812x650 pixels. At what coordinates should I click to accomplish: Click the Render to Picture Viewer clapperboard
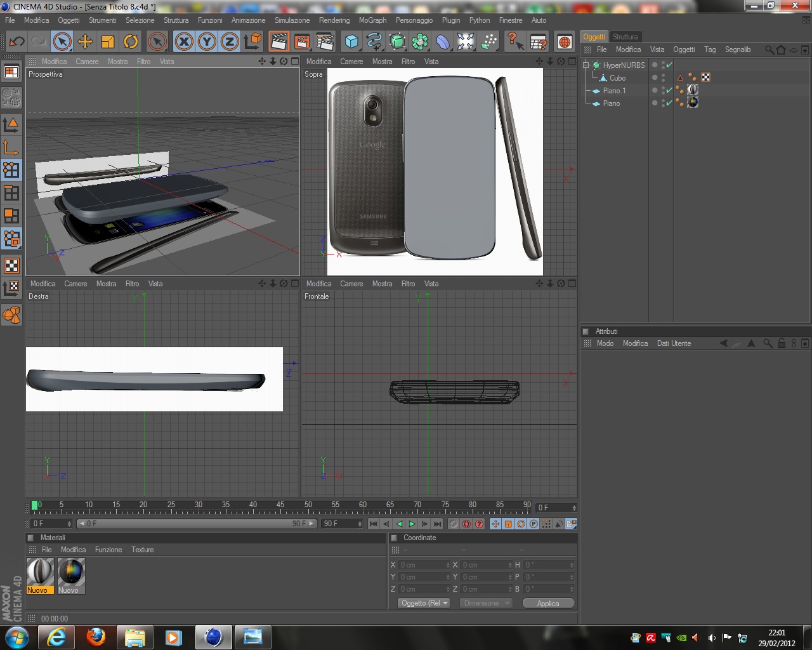tap(302, 42)
